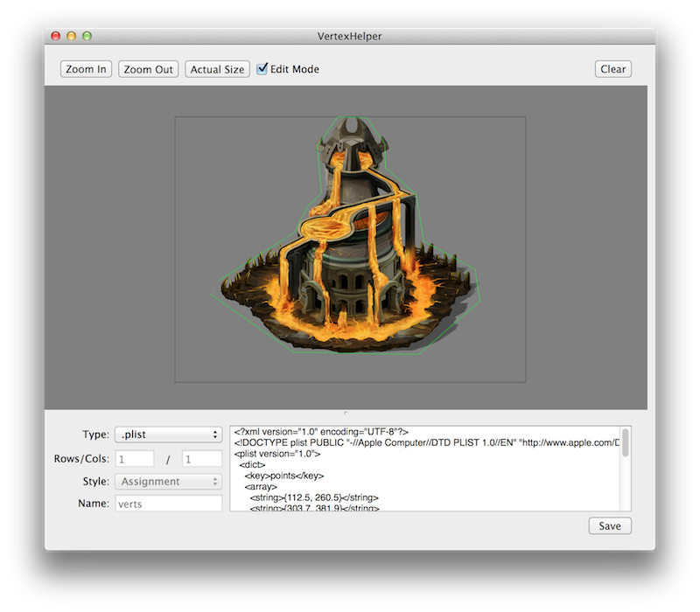Click the split divider handle below canvas
Image resolution: width=700 pixels, height=612 pixels.
(x=346, y=413)
